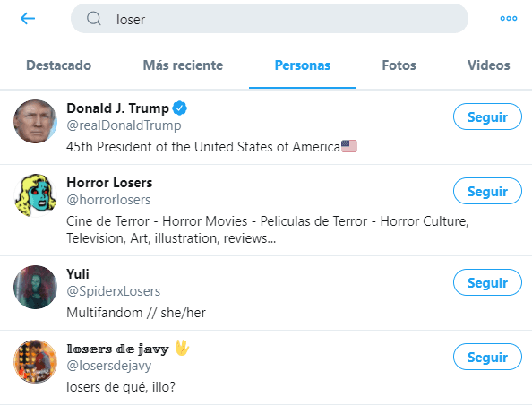
Task: Open the @SpiderxLosers handle link
Action: (x=114, y=291)
